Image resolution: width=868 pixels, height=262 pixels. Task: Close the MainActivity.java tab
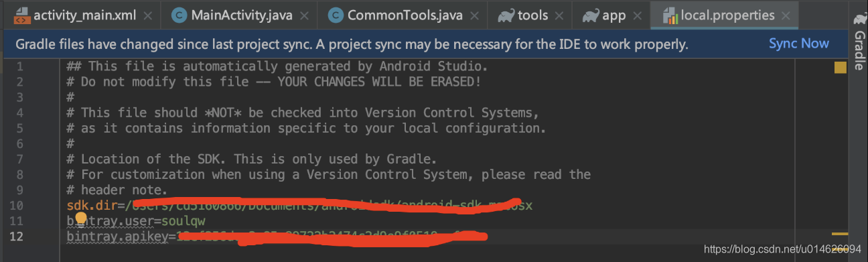303,15
